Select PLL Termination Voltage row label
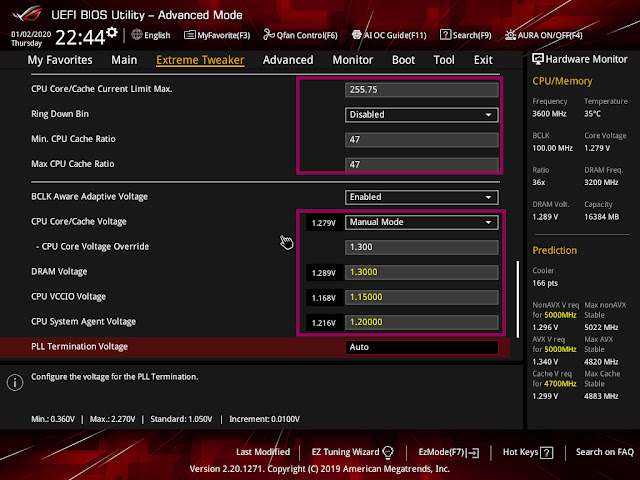The image size is (640, 480). click(x=80, y=347)
